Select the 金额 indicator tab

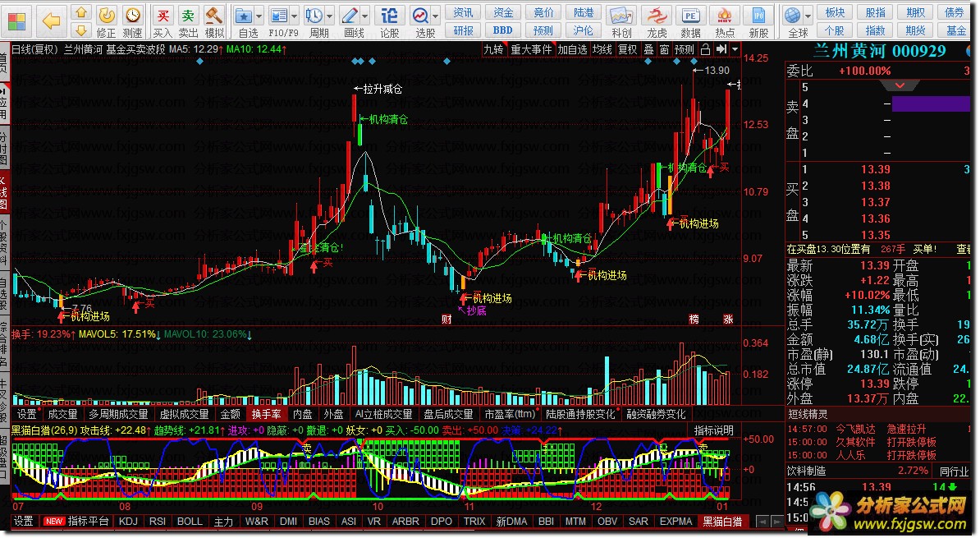point(230,414)
